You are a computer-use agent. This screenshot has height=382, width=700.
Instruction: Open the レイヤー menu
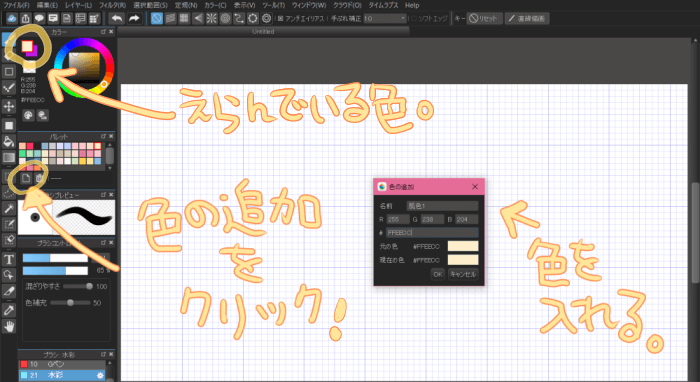click(78, 5)
